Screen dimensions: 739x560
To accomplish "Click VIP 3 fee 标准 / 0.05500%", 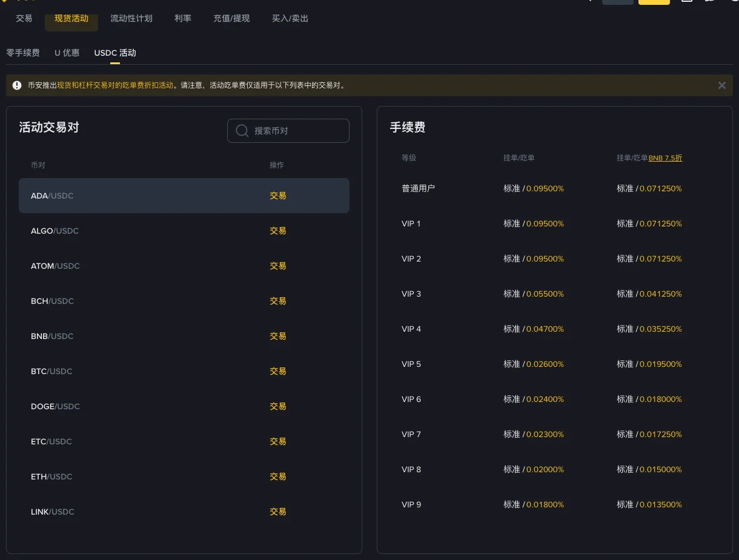I will pos(534,294).
